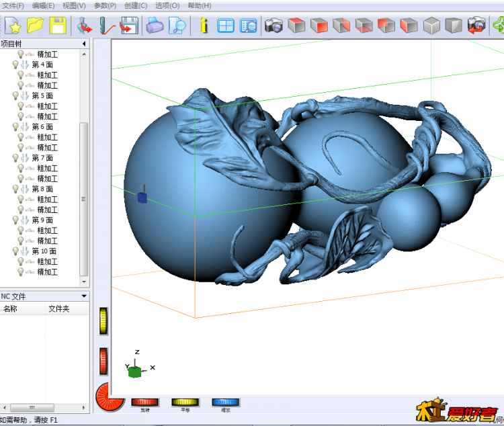Toggle the light bulb for 第 7 面
This screenshot has height=426, width=504.
pyautogui.click(x=15, y=158)
